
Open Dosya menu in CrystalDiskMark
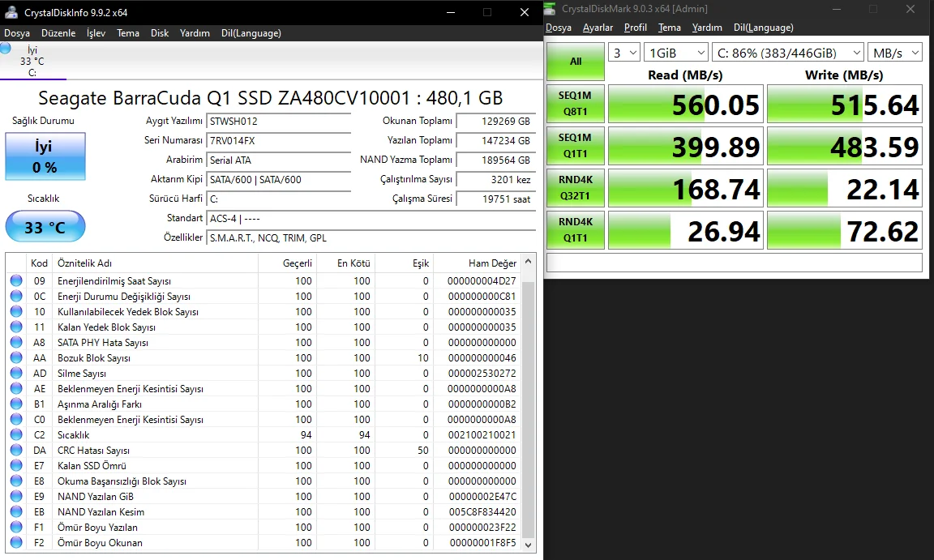tap(559, 28)
